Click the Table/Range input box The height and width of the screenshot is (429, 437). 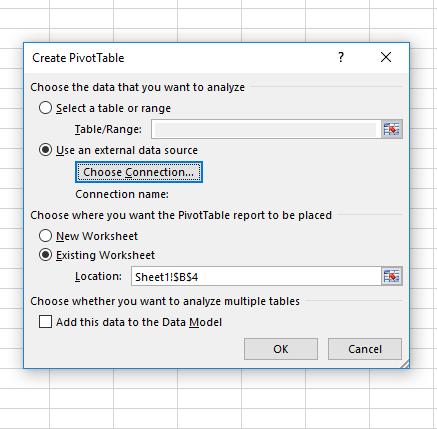click(x=266, y=129)
